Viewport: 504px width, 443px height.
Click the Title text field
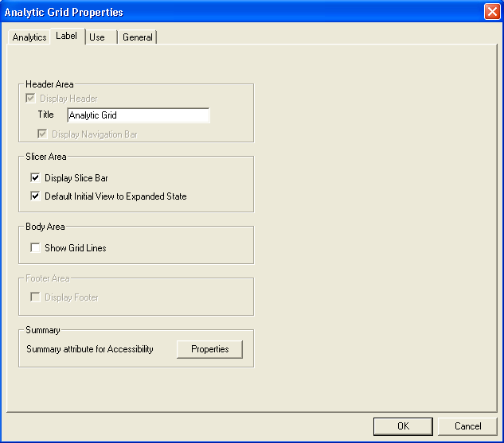tap(139, 115)
